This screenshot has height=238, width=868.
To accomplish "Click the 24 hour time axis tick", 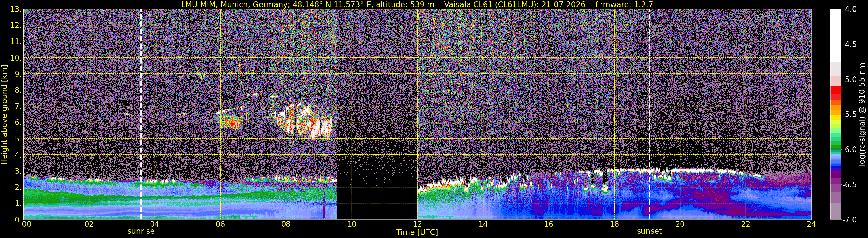I will 811,224.
